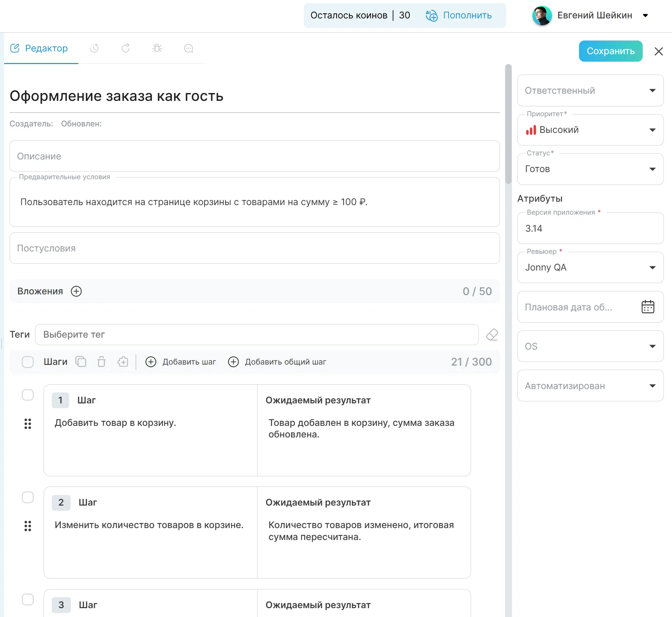This screenshot has height=617, width=672.
Task: Click the plus icon next to Вложения
Action: click(76, 291)
